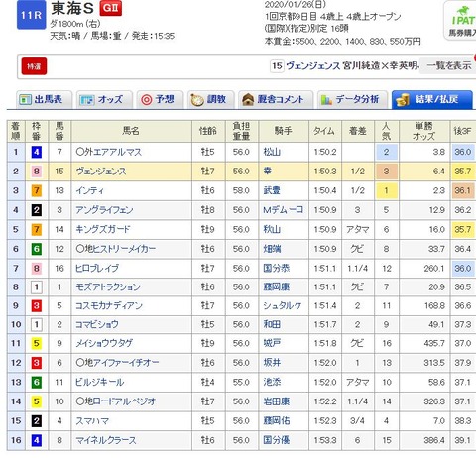Open horse インティ link
The height and width of the screenshot is (458, 476).
click(x=90, y=190)
